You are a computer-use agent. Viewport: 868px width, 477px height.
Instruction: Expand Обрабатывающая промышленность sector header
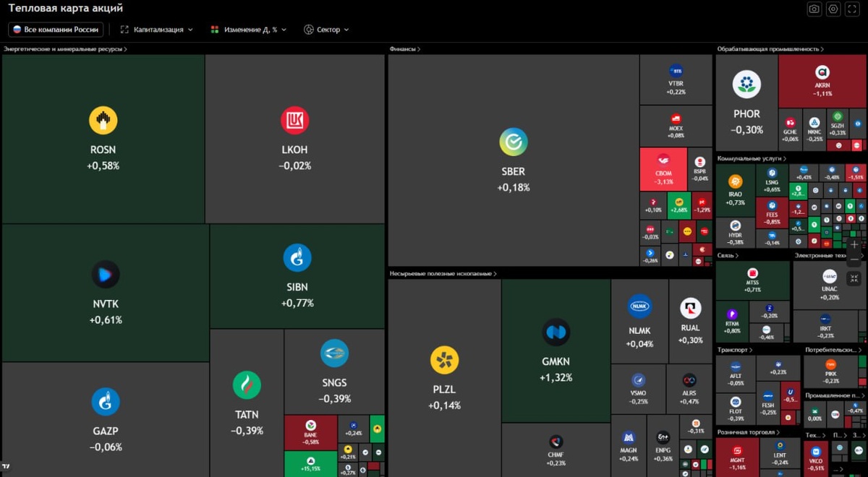(x=770, y=49)
